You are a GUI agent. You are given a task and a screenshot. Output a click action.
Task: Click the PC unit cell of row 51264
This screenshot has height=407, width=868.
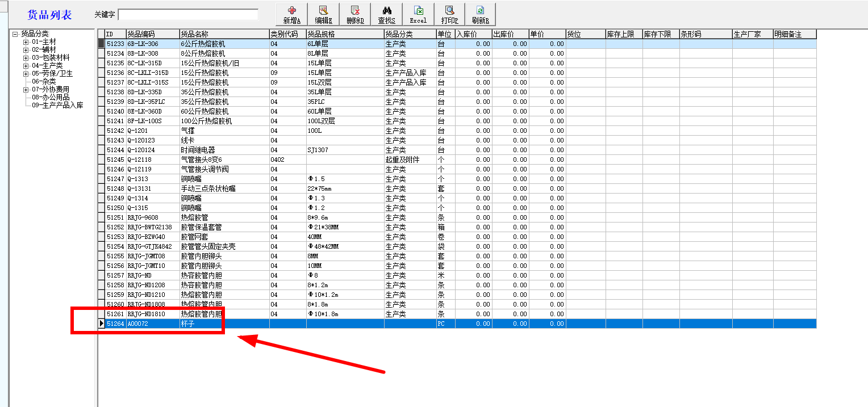click(445, 324)
